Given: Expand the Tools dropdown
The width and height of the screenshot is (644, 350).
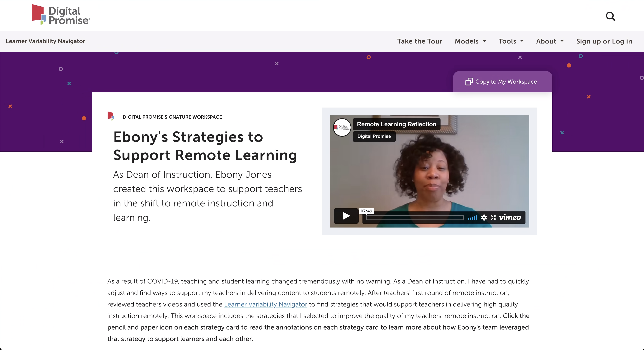Looking at the screenshot, I should click(x=511, y=41).
